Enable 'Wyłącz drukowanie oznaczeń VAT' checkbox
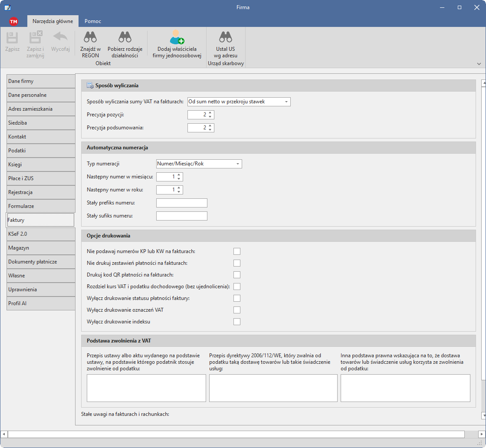 (x=237, y=310)
